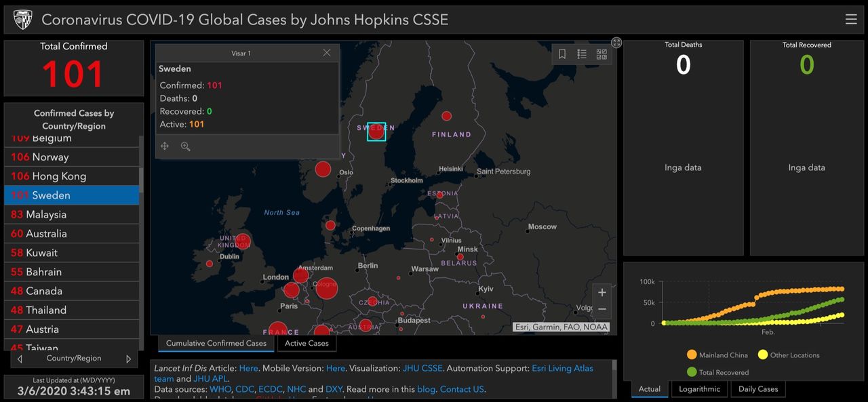The height and width of the screenshot is (402, 868).
Task: Open the map legend list tool
Action: [582, 54]
